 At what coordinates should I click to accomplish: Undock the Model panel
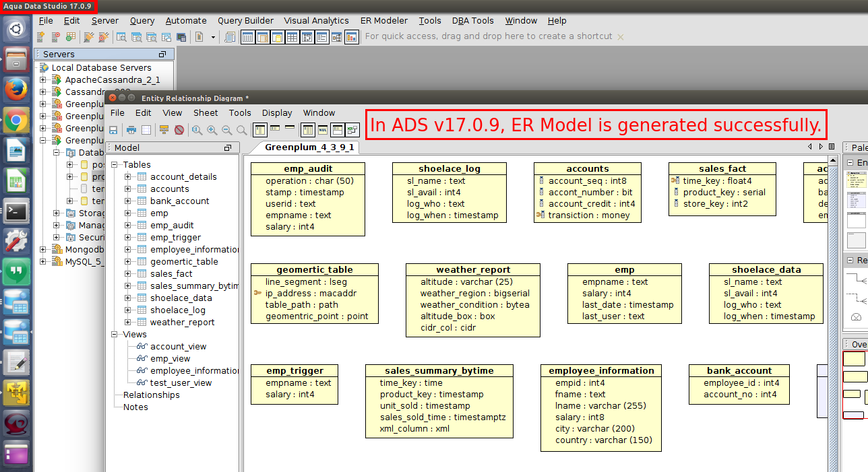[x=227, y=148]
